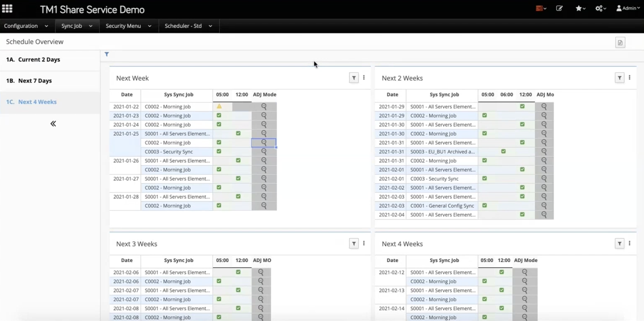644x321 pixels.
Task: Click the page filter funnel icon
Action: pyautogui.click(x=107, y=54)
